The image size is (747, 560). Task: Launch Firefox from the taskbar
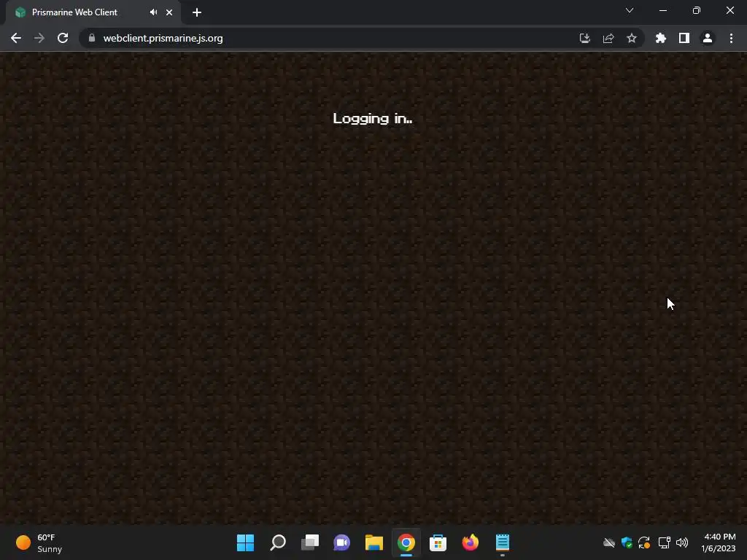(471, 542)
